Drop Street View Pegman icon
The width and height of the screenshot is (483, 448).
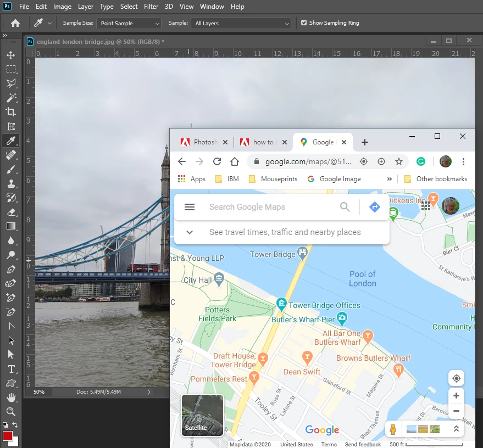coord(393,429)
